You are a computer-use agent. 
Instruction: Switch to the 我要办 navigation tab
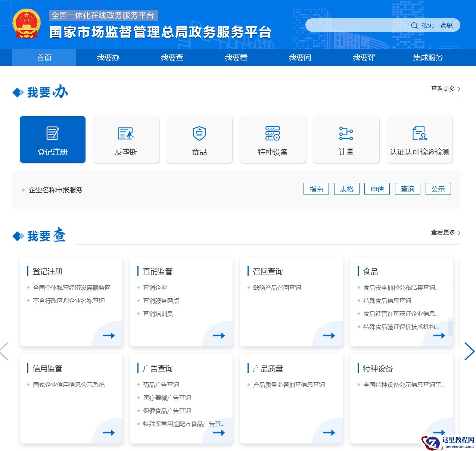click(108, 57)
